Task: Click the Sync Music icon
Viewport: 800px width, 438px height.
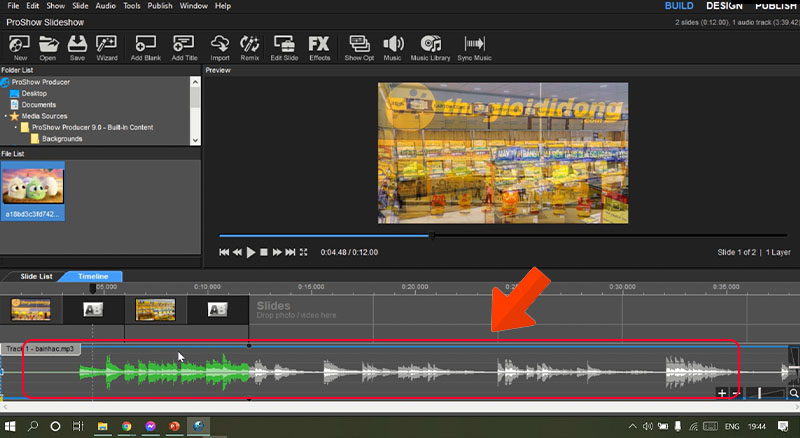Action: 475,47
